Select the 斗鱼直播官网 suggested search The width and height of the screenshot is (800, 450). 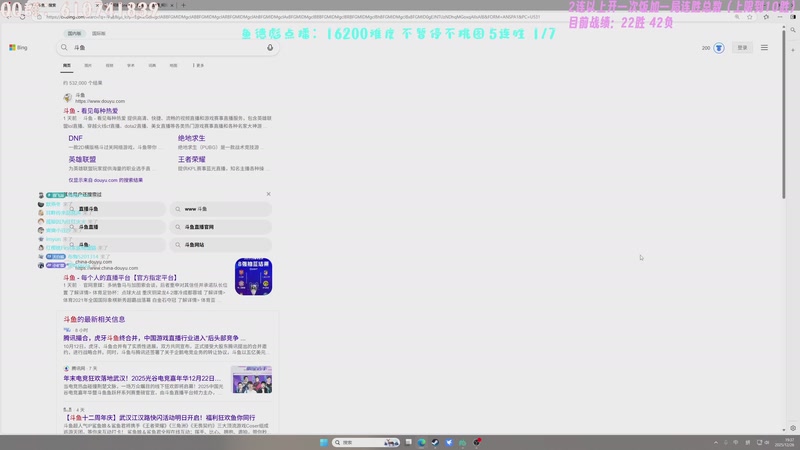(x=220, y=227)
